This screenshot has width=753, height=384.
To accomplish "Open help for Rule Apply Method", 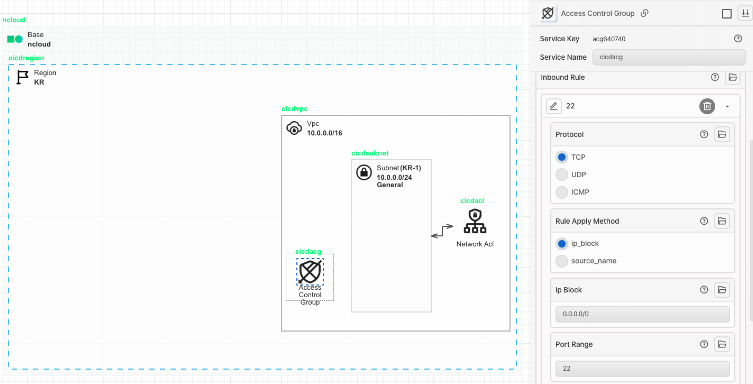I will [x=704, y=221].
